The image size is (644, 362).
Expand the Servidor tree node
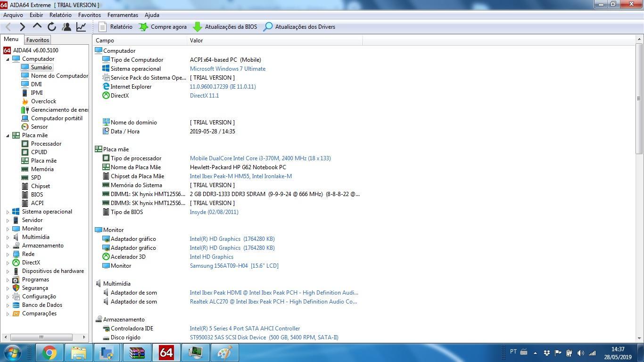point(8,221)
